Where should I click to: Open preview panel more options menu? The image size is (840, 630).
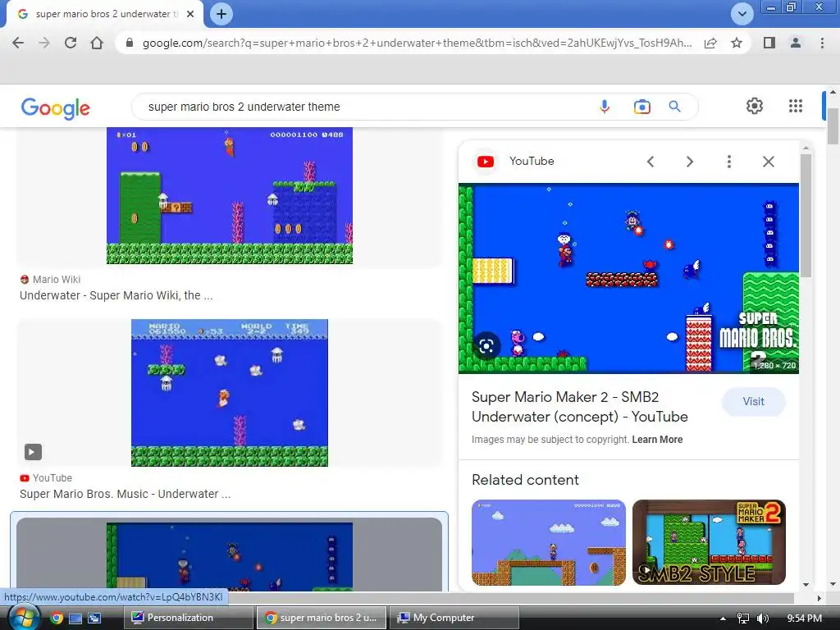[x=729, y=162]
